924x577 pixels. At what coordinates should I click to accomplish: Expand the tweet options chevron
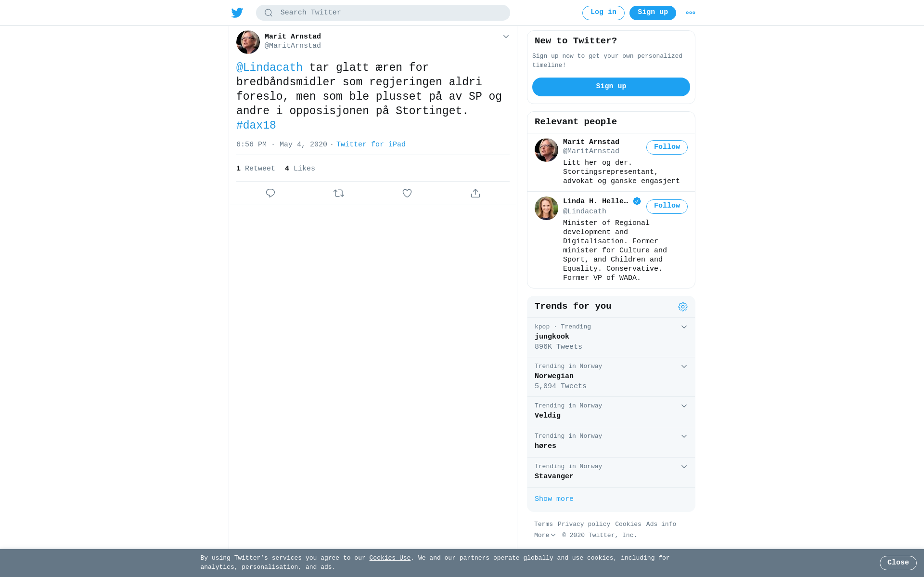[506, 37]
